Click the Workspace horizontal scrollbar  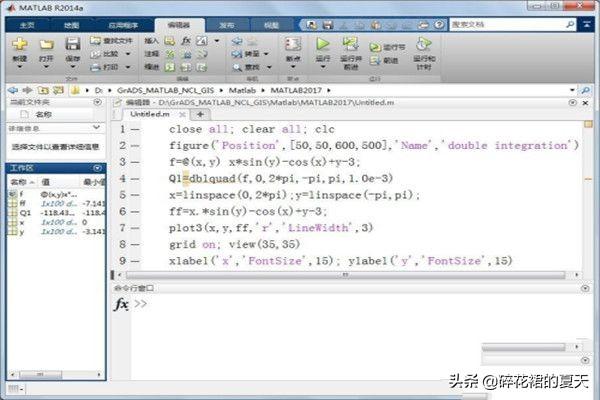(x=42, y=374)
